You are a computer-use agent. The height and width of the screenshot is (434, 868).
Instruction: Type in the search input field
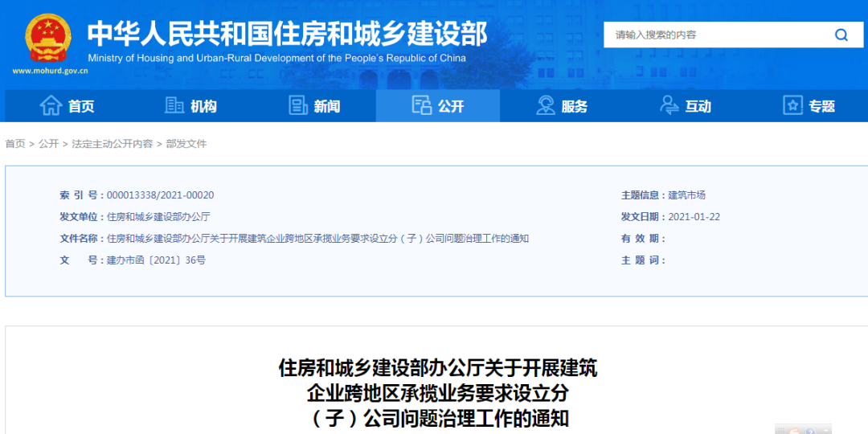pos(715,35)
